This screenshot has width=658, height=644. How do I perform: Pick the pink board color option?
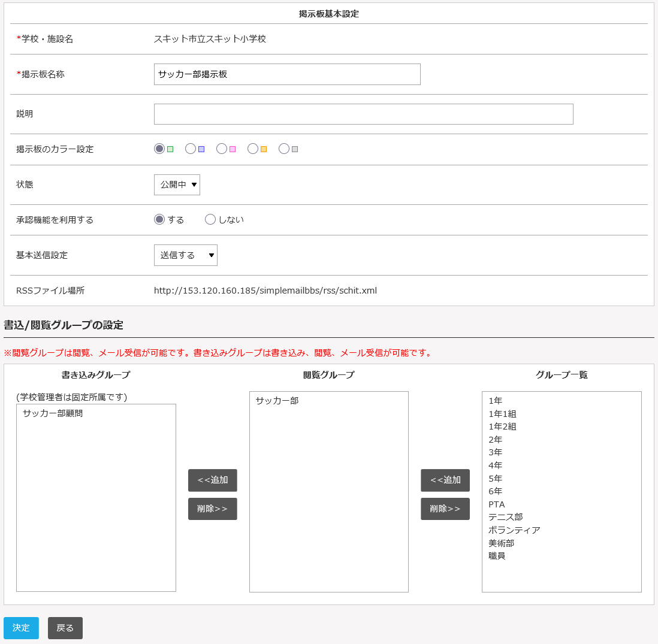[222, 149]
